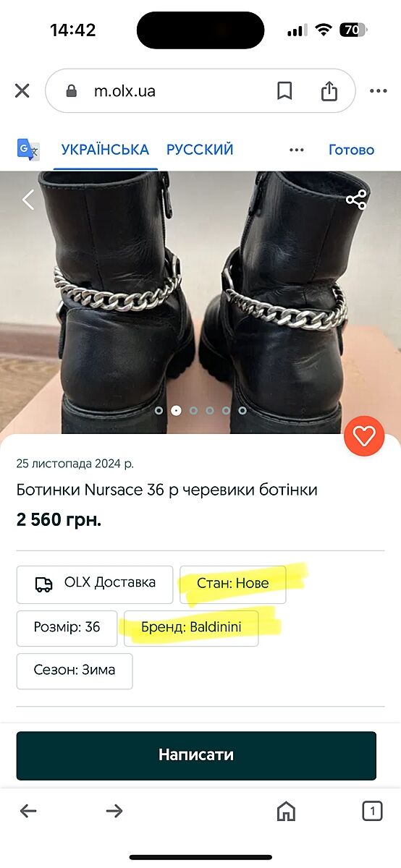Open the tabs counter showing 1
This screenshot has width=401, height=868.
(x=372, y=812)
